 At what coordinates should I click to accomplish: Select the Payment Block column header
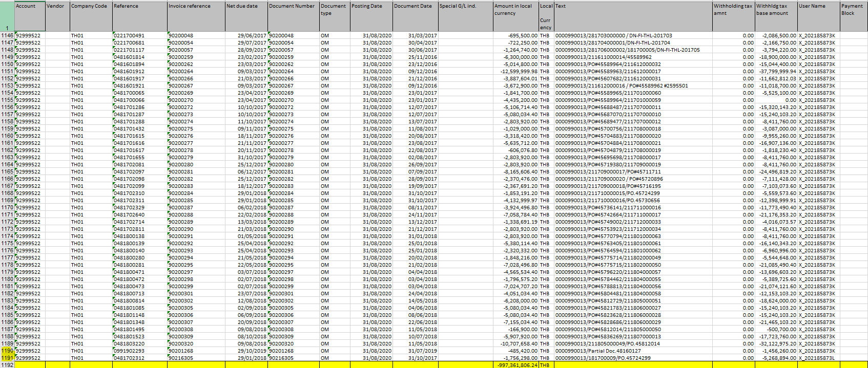(854, 16)
